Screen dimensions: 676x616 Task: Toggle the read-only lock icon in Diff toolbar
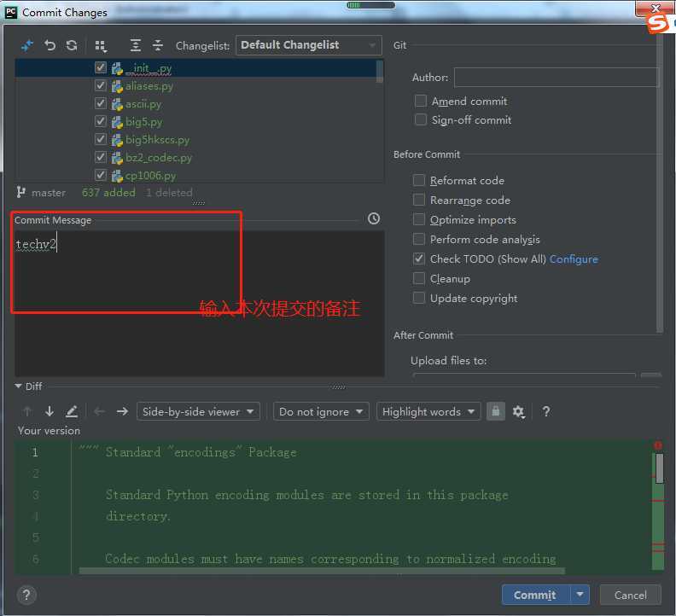pos(496,411)
